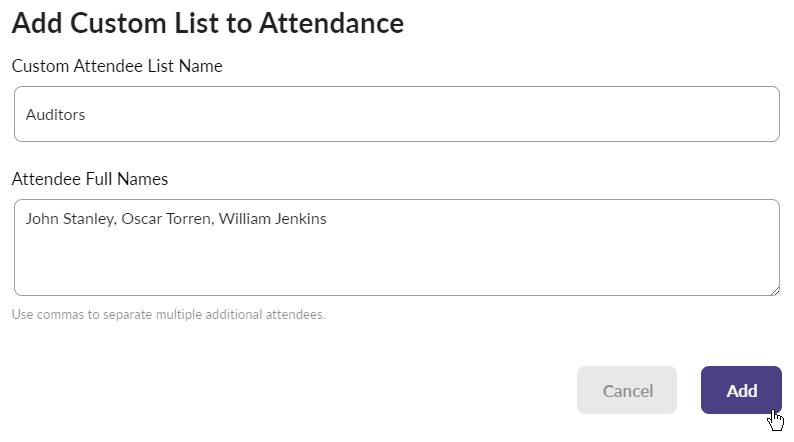
Task: Click the empty right side of the list name field
Action: pyautogui.click(x=600, y=114)
